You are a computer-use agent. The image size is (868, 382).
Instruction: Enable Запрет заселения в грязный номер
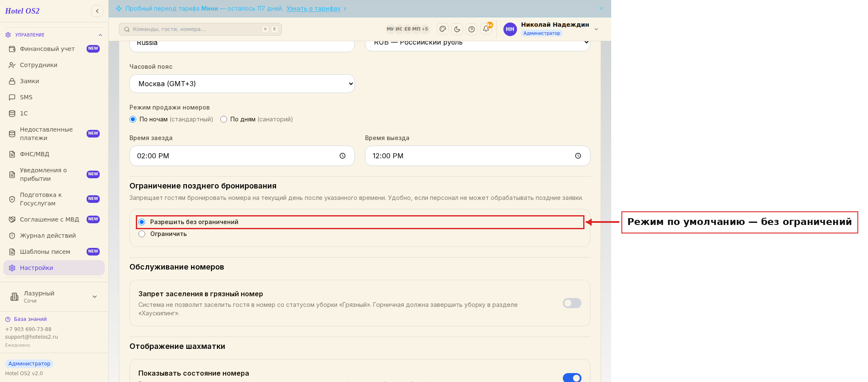(x=572, y=303)
